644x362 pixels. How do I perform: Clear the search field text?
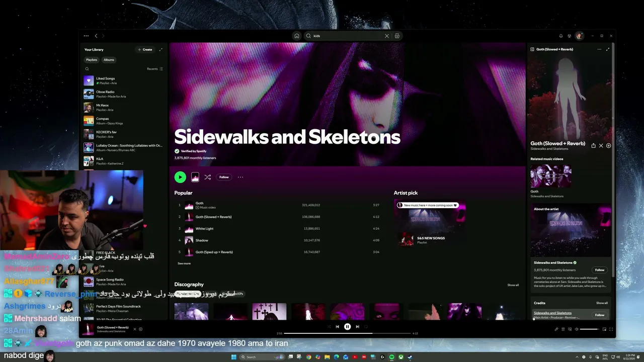(x=387, y=36)
